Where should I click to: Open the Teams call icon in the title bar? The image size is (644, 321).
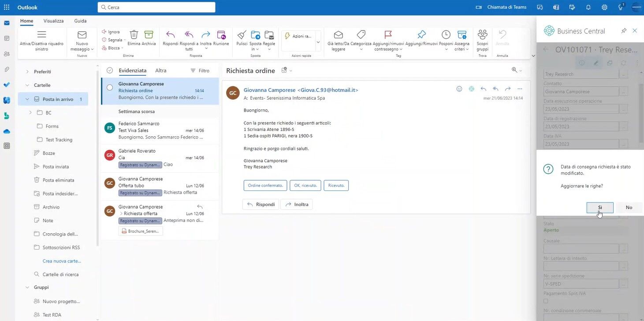[479, 7]
